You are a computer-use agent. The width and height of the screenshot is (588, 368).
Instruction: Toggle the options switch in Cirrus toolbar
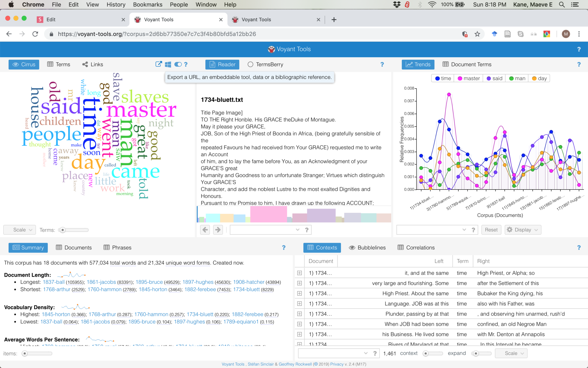178,64
